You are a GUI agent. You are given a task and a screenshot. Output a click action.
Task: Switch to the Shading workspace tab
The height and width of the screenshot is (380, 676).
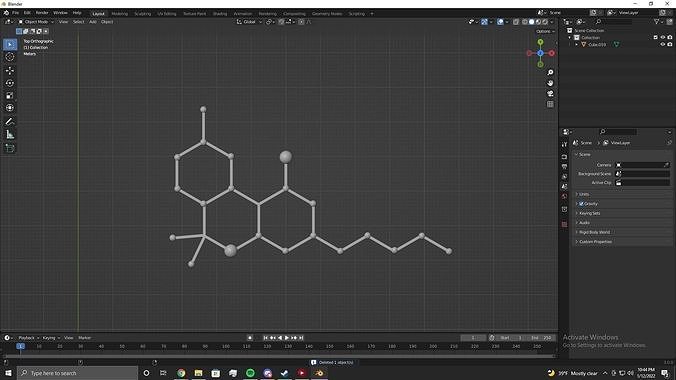click(x=220, y=14)
